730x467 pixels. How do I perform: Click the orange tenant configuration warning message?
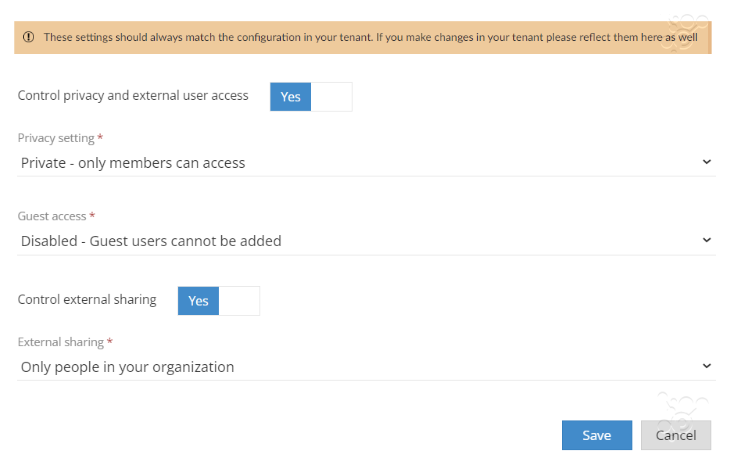[371, 37]
